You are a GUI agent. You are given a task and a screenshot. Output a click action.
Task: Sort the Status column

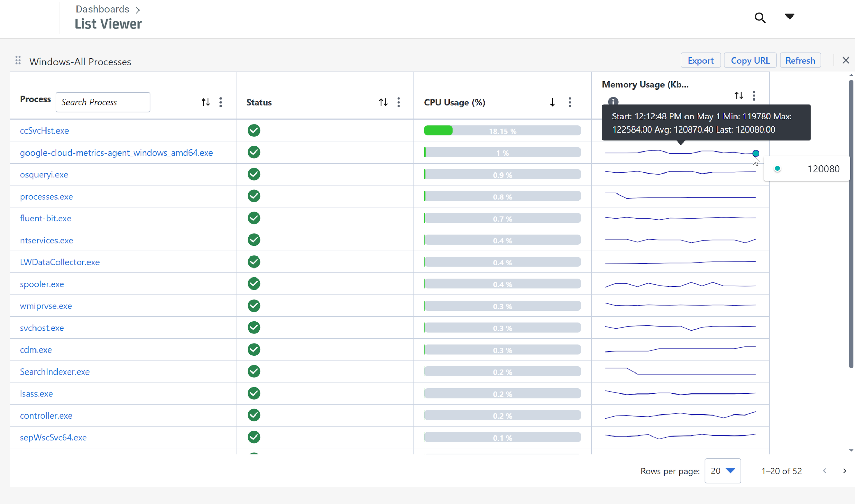(383, 102)
